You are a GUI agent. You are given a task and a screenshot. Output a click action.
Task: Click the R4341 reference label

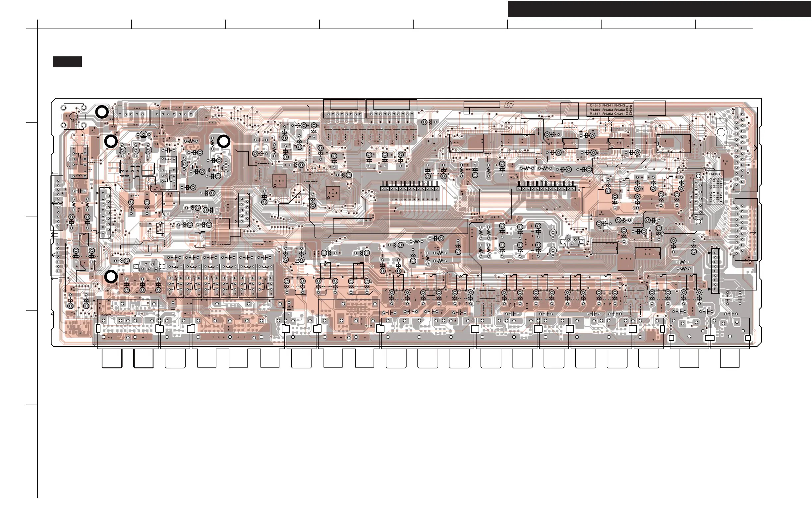coord(608,105)
